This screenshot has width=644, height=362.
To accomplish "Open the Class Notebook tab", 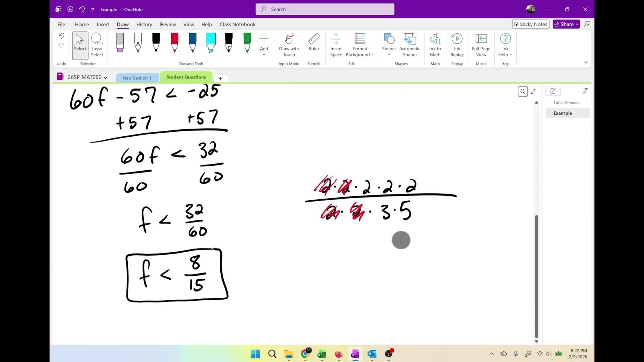I will pos(237,24).
